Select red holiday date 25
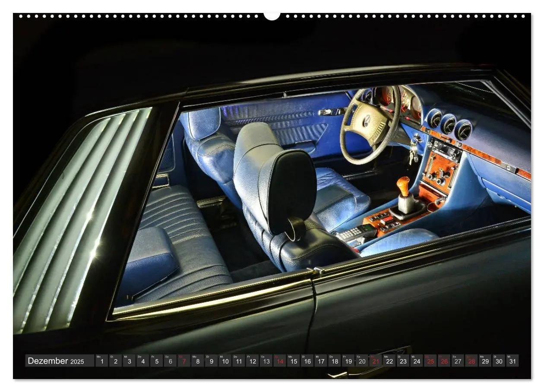The width and height of the screenshot is (544, 392). tap(430, 361)
